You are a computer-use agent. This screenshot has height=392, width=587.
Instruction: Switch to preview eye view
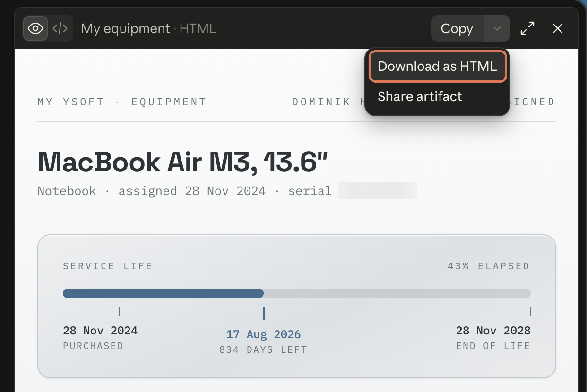click(x=35, y=28)
